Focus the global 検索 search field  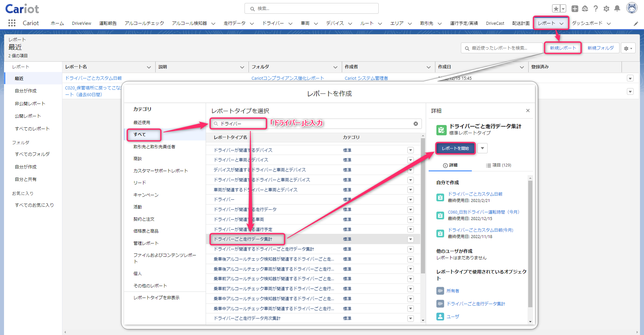312,9
